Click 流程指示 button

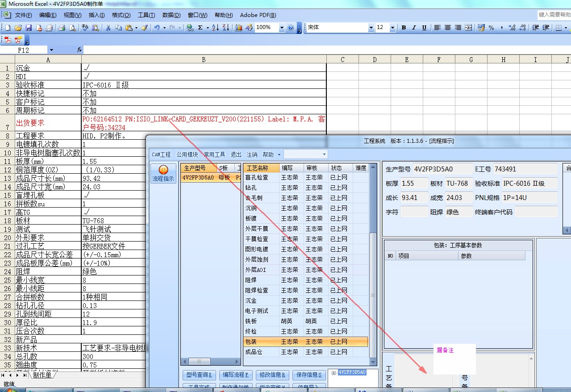[x=164, y=174]
